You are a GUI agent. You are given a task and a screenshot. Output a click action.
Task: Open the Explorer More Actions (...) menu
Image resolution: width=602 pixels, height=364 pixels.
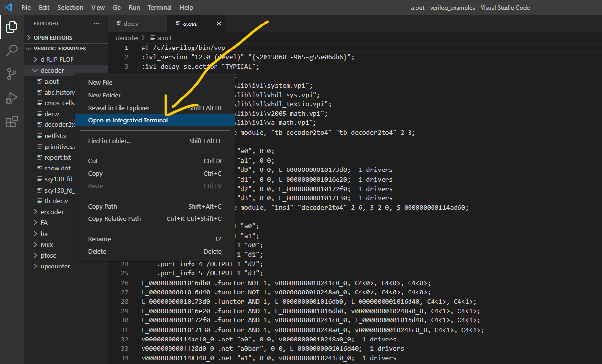pos(96,23)
